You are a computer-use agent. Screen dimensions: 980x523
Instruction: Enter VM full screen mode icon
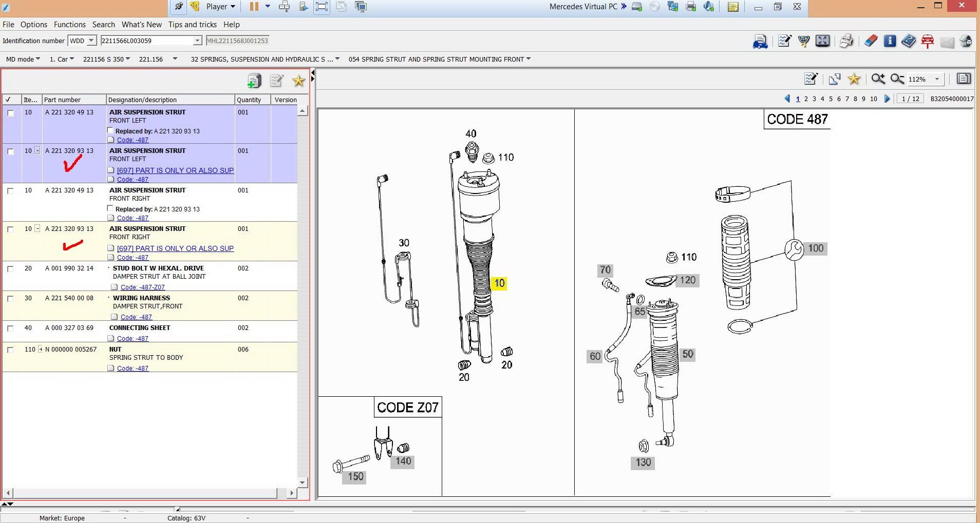[322, 7]
